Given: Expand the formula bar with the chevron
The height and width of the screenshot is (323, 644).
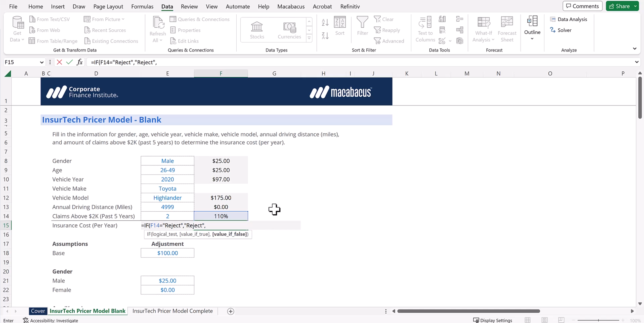Looking at the screenshot, I should tap(636, 62).
